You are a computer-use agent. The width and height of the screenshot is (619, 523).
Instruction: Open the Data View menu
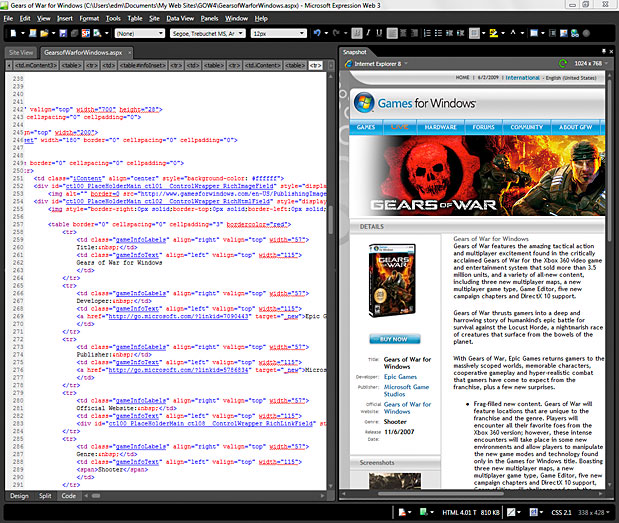tap(180, 18)
